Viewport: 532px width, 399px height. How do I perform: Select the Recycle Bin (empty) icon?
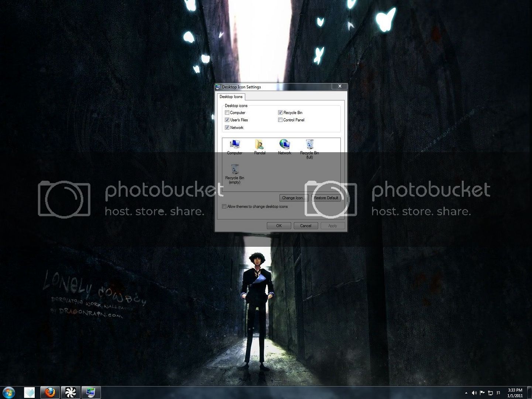coord(235,174)
